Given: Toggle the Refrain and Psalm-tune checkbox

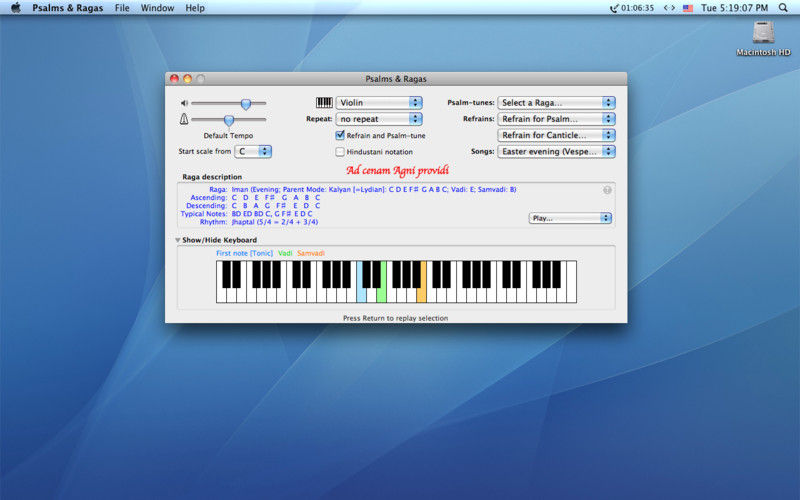Looking at the screenshot, I should [x=340, y=135].
